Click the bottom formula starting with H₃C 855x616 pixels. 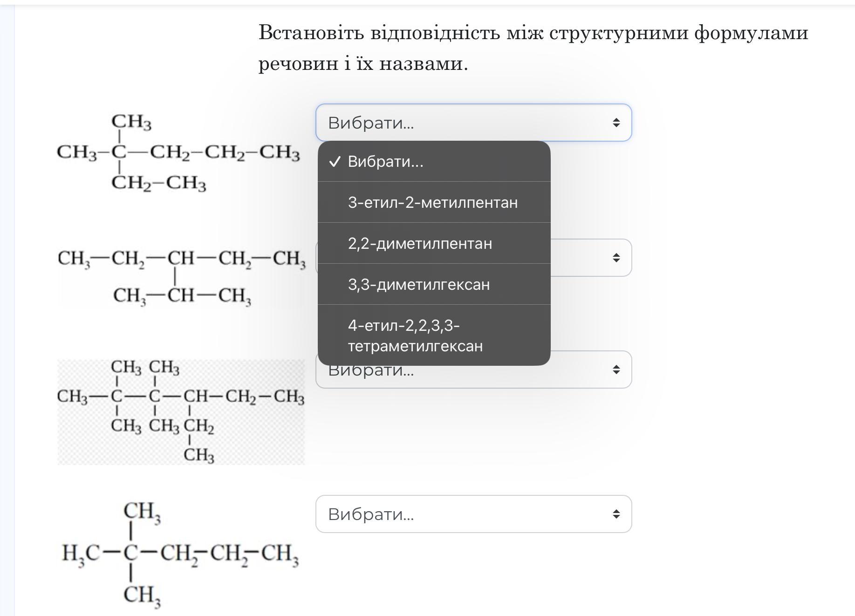[180, 554]
